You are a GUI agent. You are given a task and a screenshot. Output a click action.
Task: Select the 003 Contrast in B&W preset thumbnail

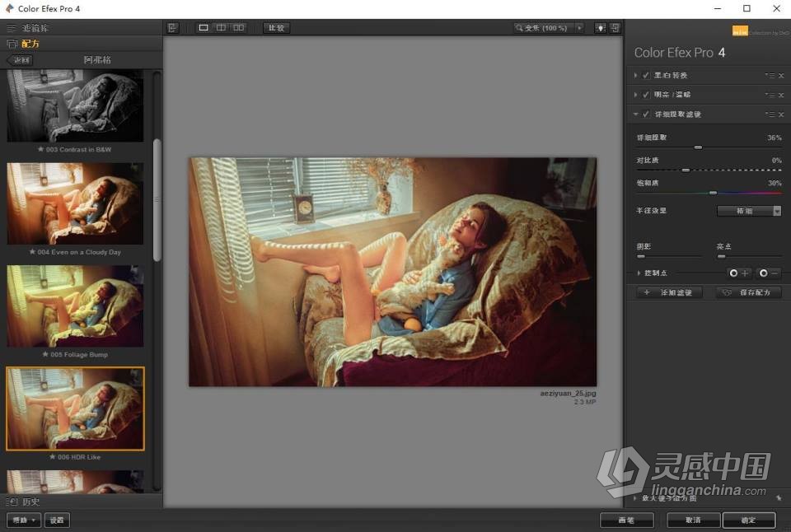tap(75, 106)
